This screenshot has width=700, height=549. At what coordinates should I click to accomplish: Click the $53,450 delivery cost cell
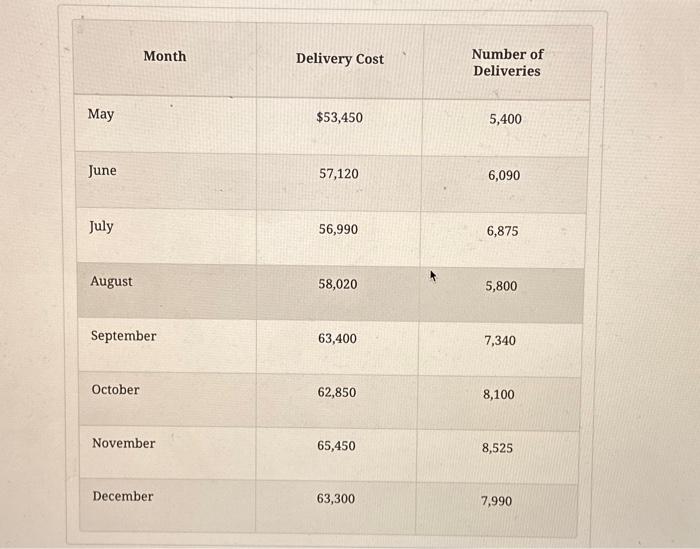[x=339, y=118]
